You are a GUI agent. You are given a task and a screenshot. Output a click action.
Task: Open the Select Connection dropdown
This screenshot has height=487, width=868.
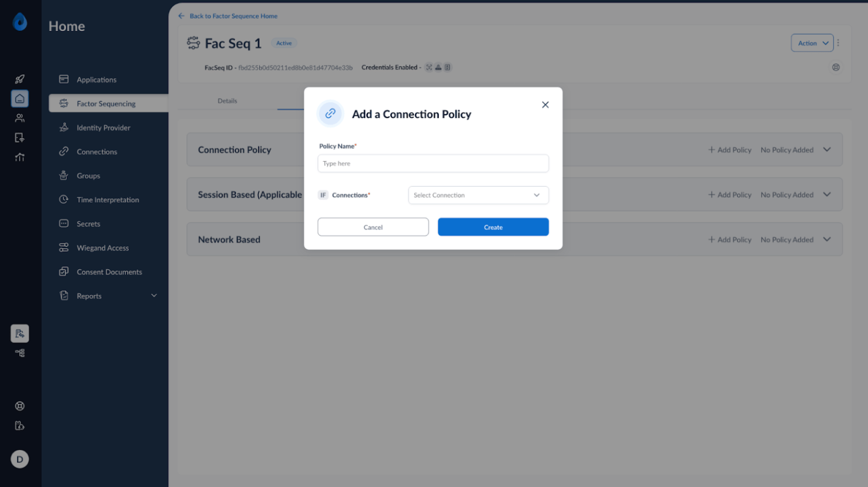point(478,195)
